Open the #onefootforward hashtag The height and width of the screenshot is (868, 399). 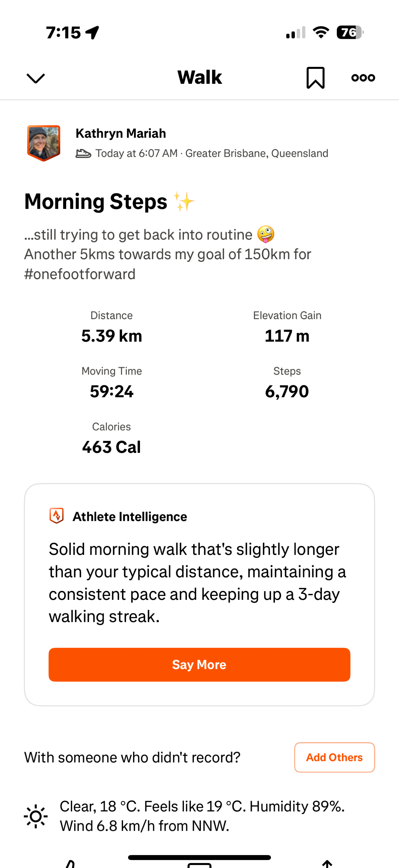(80, 274)
